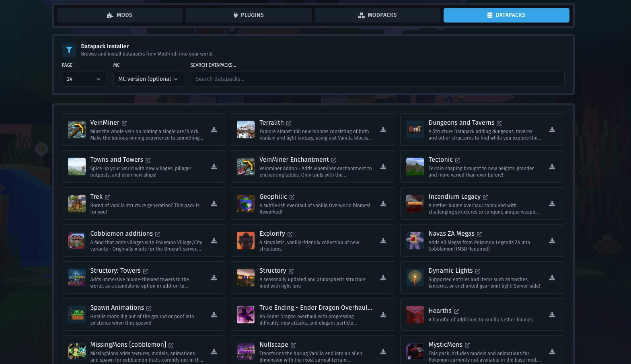Select the Datapacks tab
631x364 pixels.
point(506,15)
